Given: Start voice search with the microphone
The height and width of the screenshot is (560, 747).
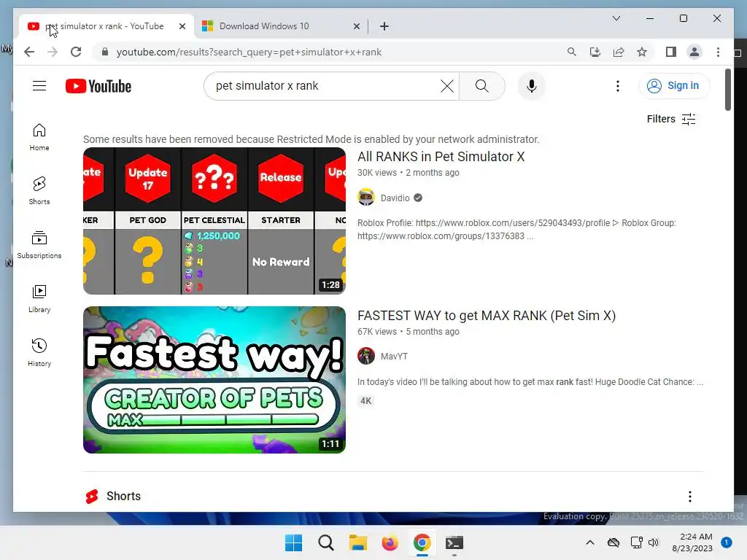Looking at the screenshot, I should point(532,86).
